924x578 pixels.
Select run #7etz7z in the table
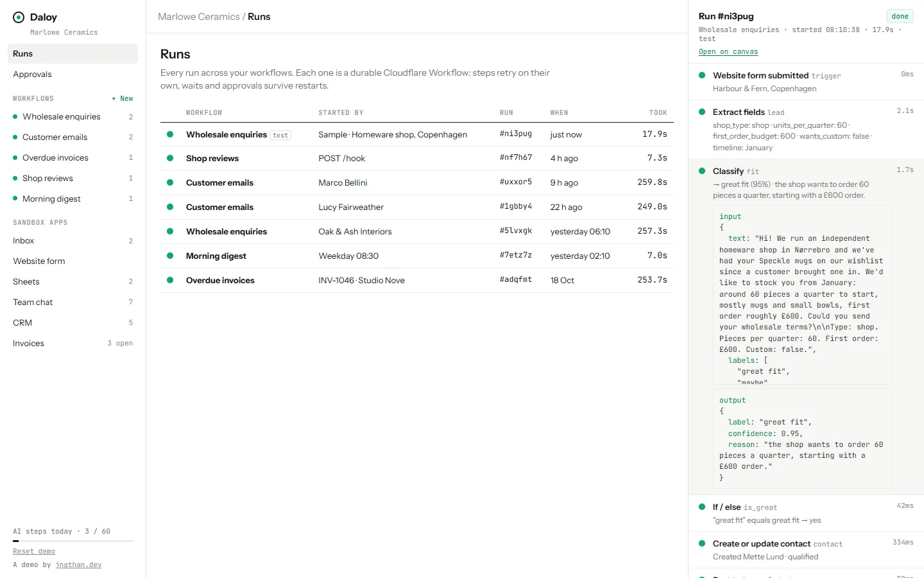[x=417, y=256]
